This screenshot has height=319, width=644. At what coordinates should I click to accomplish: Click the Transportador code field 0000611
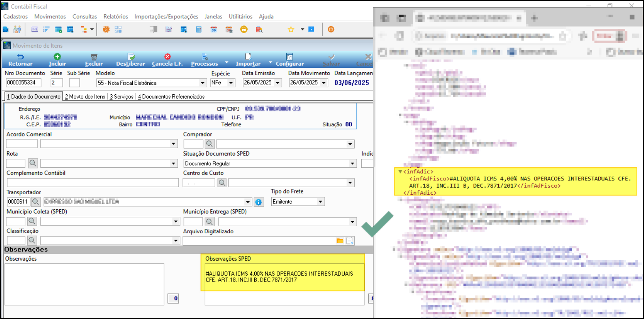click(19, 202)
